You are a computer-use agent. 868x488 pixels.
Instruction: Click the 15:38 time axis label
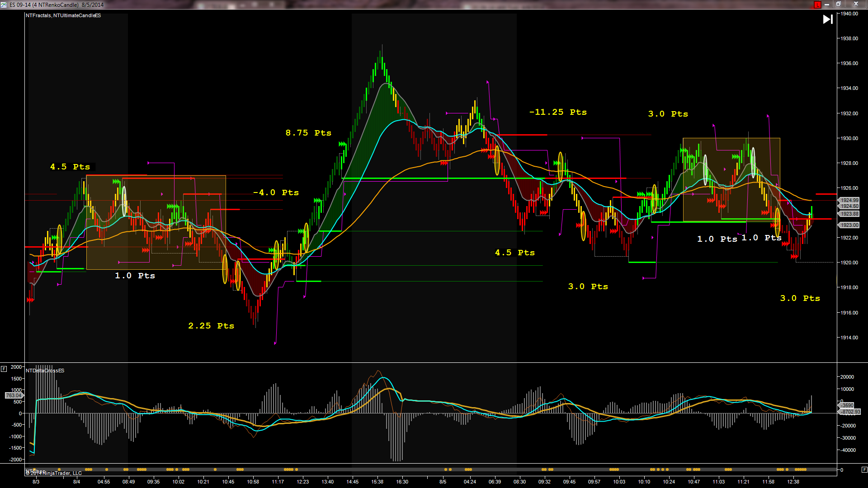[377, 482]
